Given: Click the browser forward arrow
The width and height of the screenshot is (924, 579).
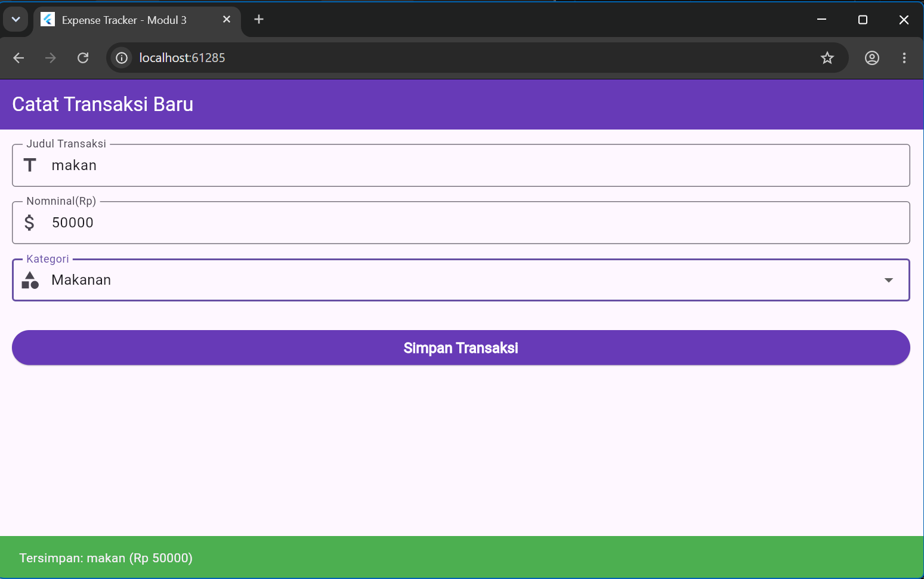Looking at the screenshot, I should click(x=51, y=58).
